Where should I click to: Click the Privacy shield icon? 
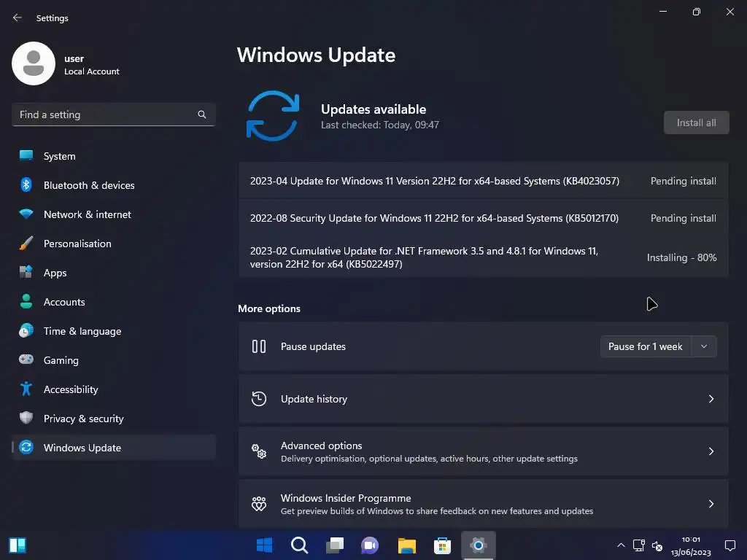[x=26, y=418]
